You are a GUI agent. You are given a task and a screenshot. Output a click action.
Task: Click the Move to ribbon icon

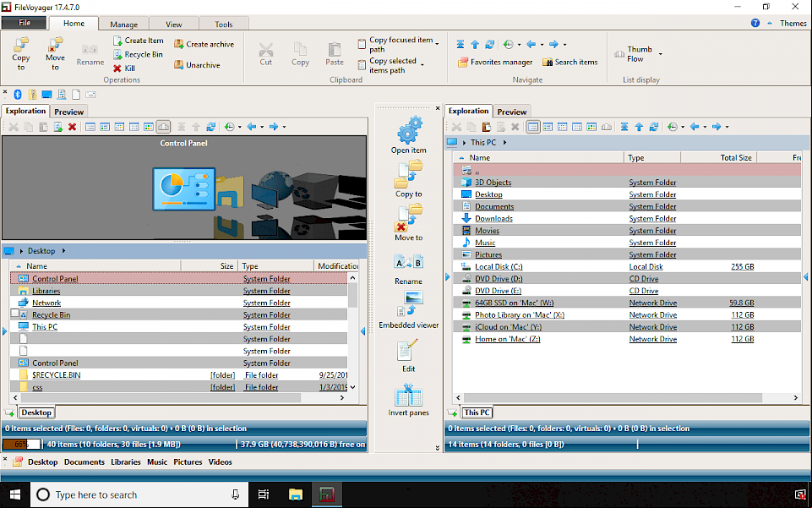point(55,53)
